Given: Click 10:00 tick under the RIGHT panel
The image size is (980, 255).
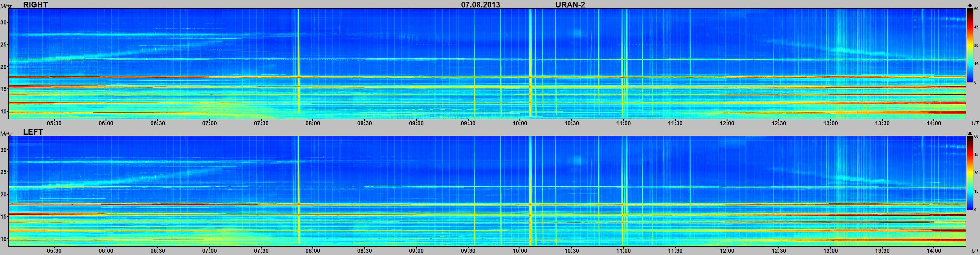Looking at the screenshot, I should coord(520,123).
